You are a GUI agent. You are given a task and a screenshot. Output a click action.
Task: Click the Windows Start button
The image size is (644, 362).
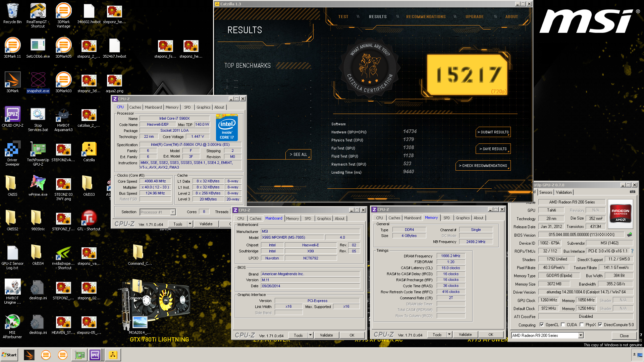tap(9, 355)
